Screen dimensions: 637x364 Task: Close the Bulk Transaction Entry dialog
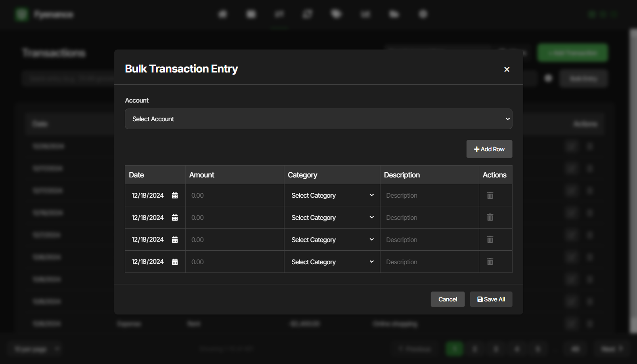[x=507, y=69]
